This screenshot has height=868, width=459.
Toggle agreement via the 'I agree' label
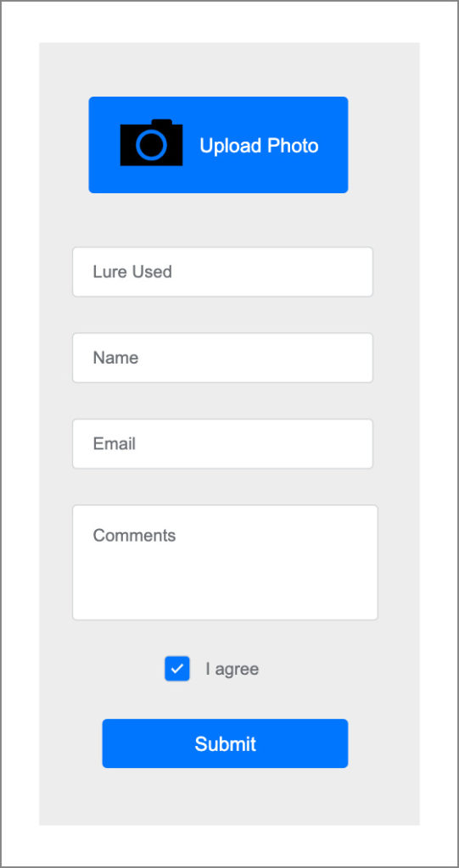232,670
